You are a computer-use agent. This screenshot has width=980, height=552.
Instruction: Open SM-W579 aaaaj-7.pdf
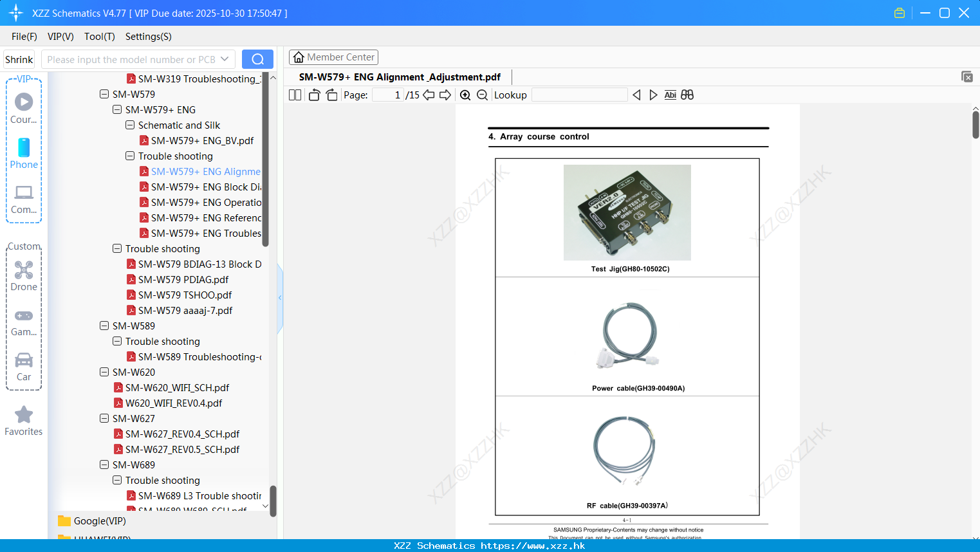click(180, 310)
